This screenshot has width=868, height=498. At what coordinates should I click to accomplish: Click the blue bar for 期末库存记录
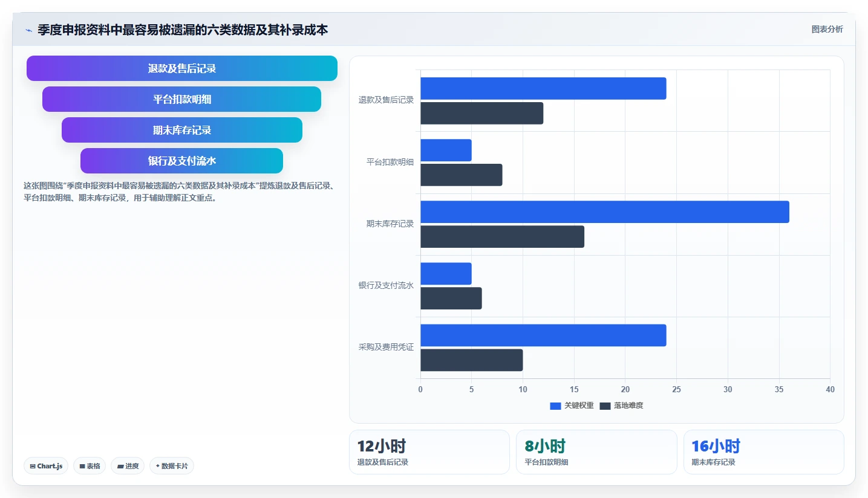tap(605, 212)
